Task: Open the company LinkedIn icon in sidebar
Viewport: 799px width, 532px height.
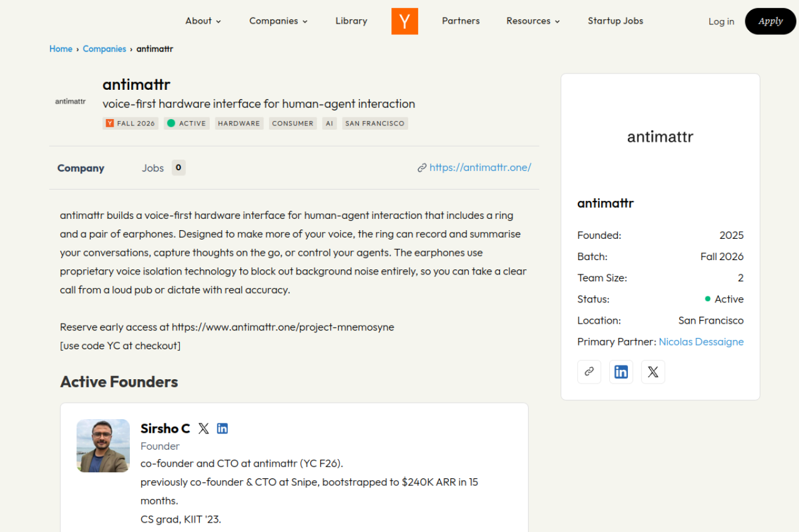Action: tap(621, 372)
